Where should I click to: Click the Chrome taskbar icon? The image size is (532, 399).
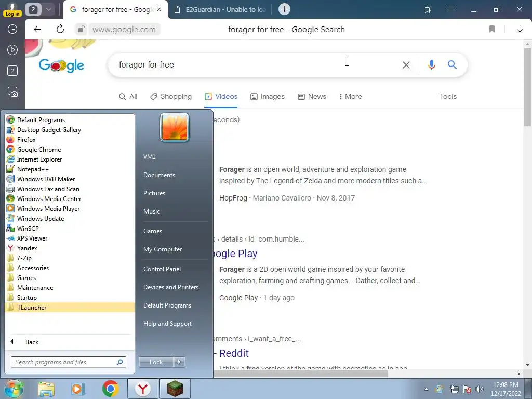pyautogui.click(x=110, y=389)
